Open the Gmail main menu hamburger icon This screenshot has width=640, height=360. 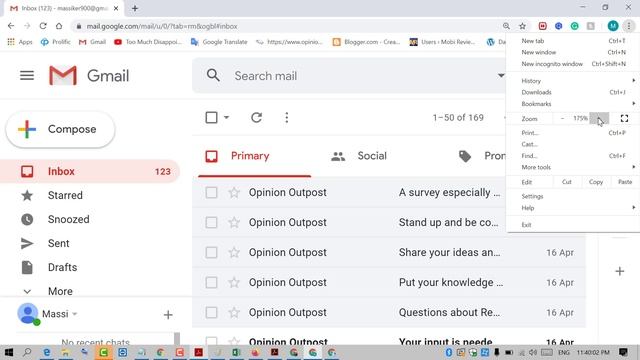click(x=27, y=76)
